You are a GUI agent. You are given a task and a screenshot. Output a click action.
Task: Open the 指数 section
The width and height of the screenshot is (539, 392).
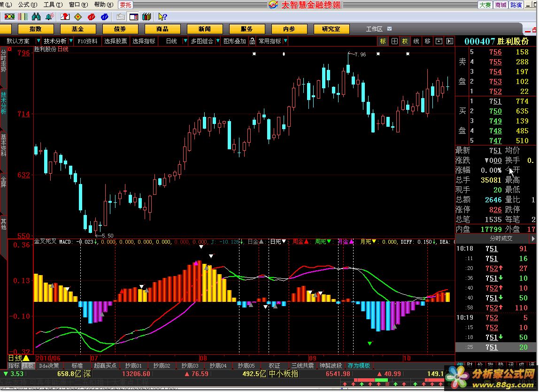click(x=35, y=29)
